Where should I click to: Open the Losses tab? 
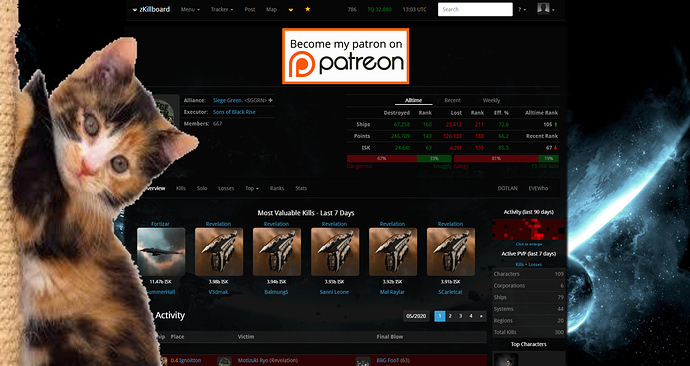[226, 188]
